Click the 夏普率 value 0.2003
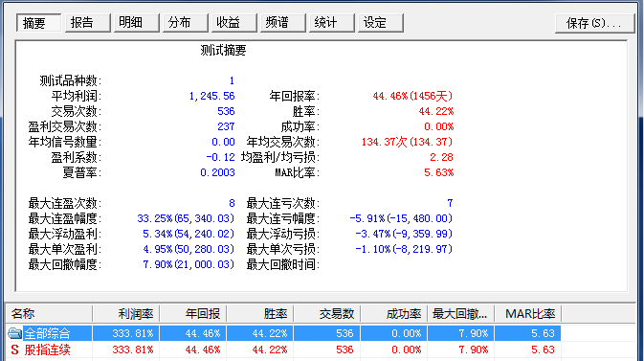Viewport: 644px width, 361px height. click(217, 172)
